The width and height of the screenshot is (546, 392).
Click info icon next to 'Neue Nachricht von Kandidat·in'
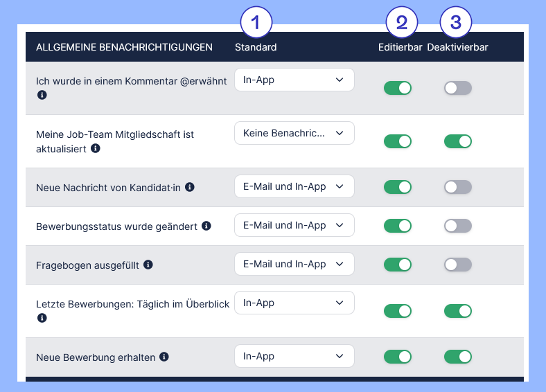(190, 187)
